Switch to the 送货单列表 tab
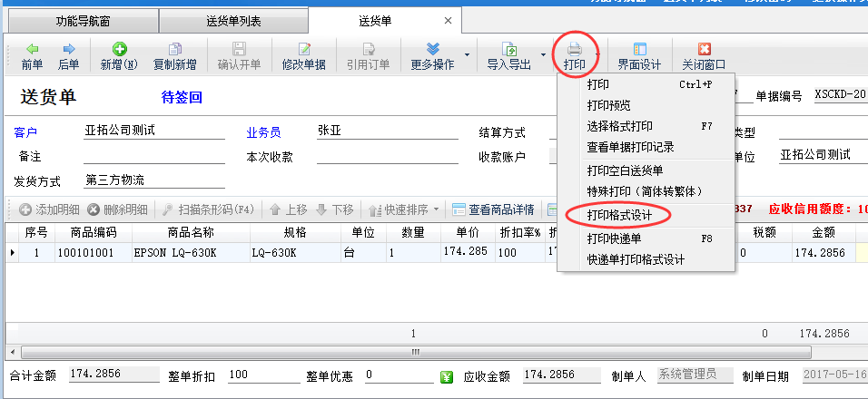Image resolution: width=868 pixels, height=399 pixels. coord(233,21)
